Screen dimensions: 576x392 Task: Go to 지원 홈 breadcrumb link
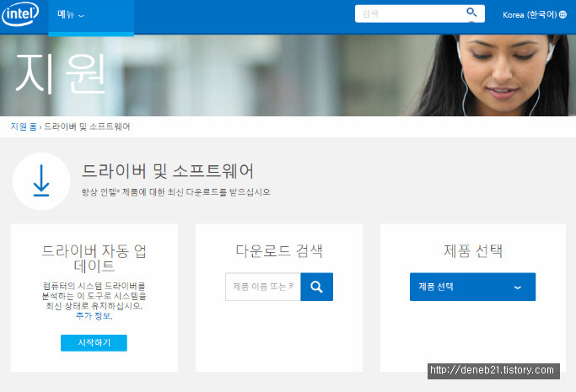(24, 126)
